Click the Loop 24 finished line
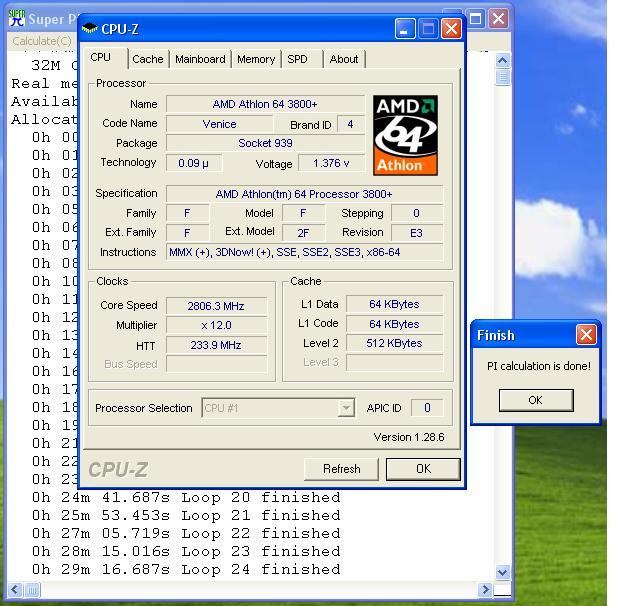 [186, 569]
